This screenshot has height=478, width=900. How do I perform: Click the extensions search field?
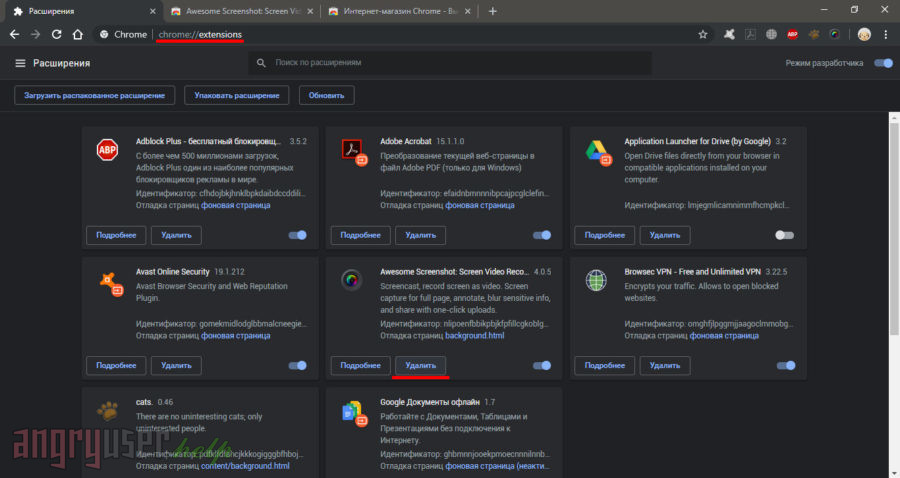point(450,63)
